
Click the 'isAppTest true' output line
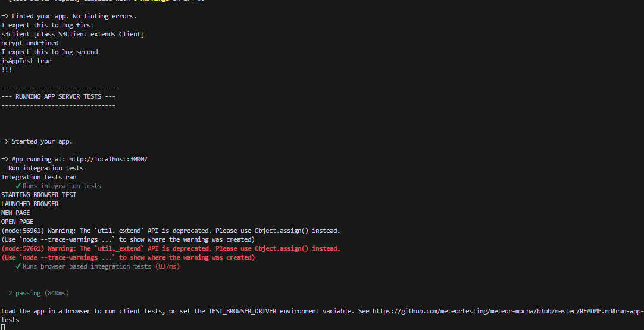[26, 61]
